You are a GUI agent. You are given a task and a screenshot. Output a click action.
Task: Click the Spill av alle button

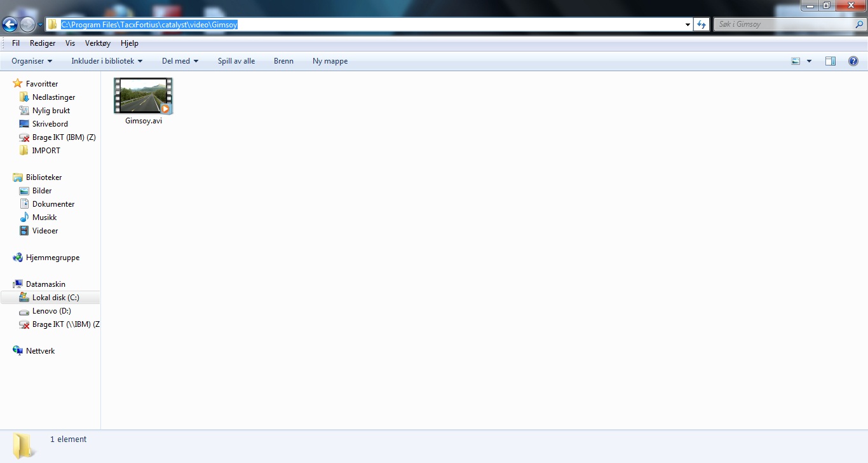236,61
